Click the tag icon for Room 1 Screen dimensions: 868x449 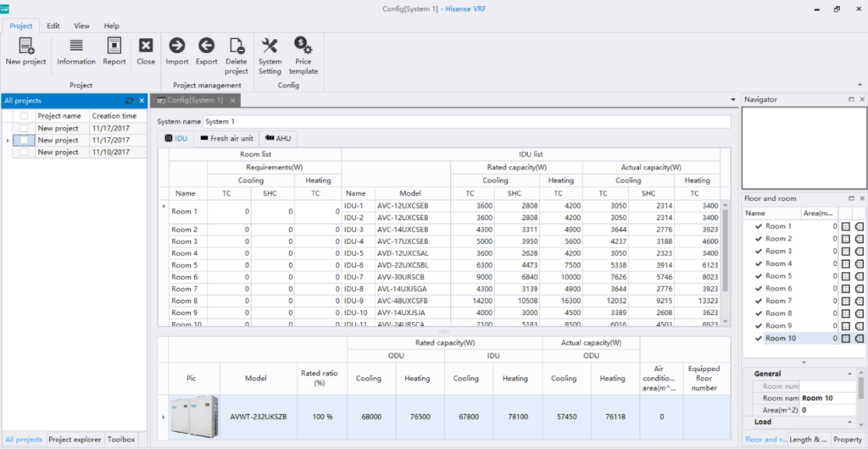(x=860, y=226)
